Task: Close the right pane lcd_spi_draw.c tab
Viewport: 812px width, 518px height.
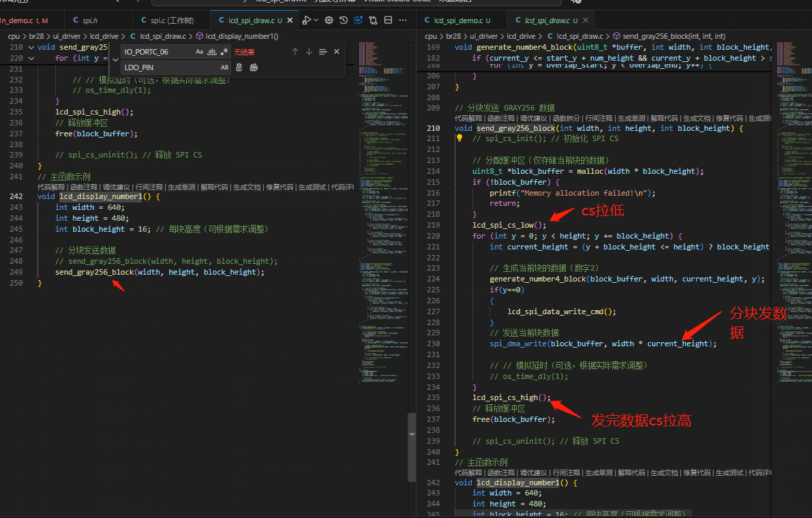Action: pyautogui.click(x=586, y=20)
